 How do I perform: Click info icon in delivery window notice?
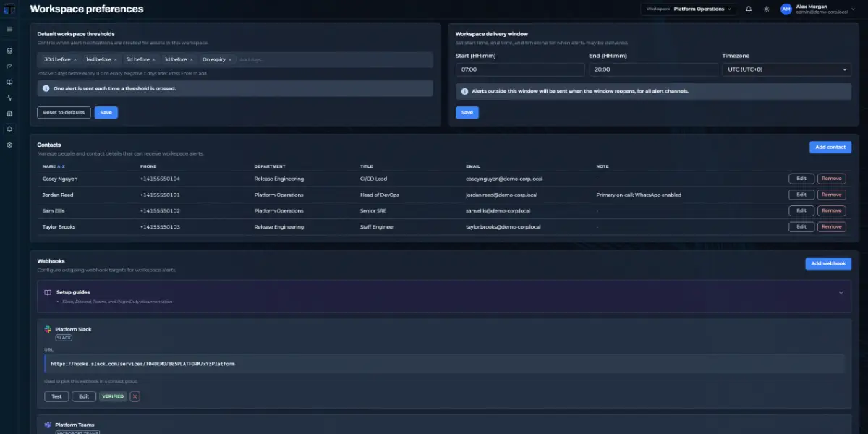(464, 91)
